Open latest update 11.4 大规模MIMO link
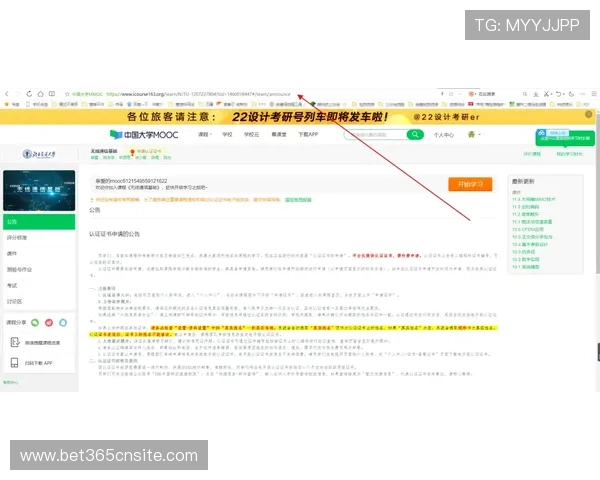The image size is (600, 480). 533,199
